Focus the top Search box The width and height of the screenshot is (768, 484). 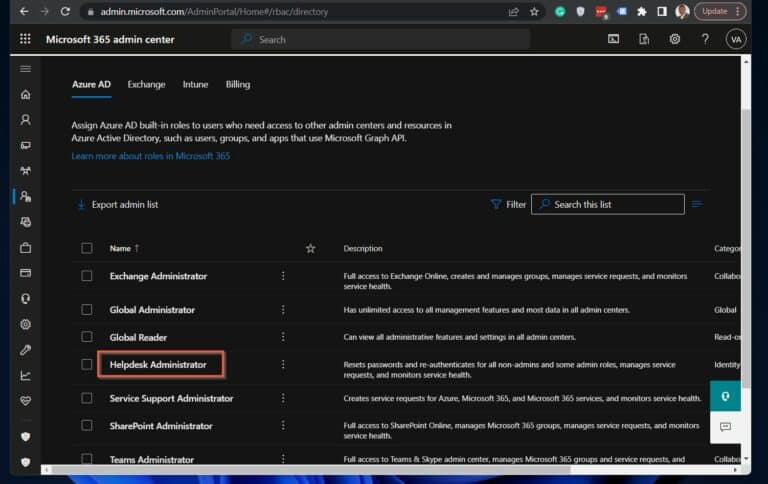pyautogui.click(x=381, y=39)
